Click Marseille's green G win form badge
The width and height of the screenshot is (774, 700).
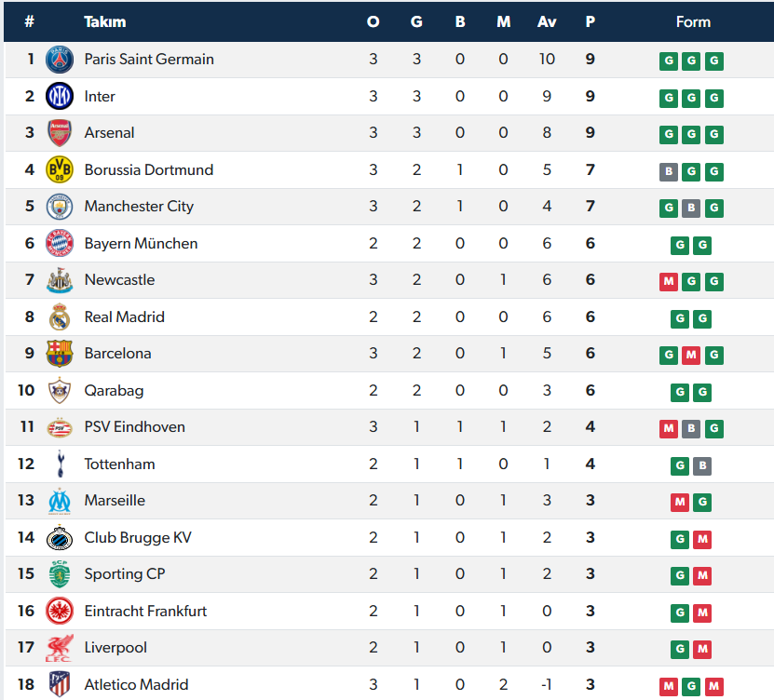702,502
